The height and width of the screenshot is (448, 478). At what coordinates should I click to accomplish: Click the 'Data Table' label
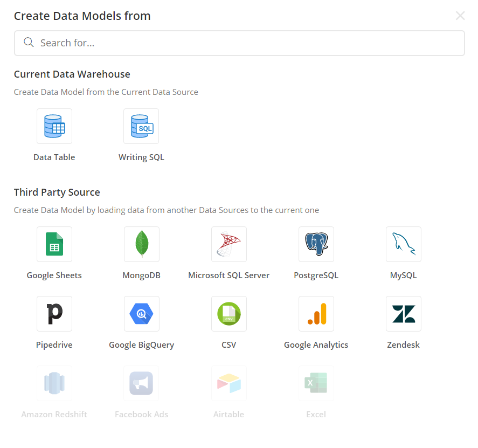(54, 157)
